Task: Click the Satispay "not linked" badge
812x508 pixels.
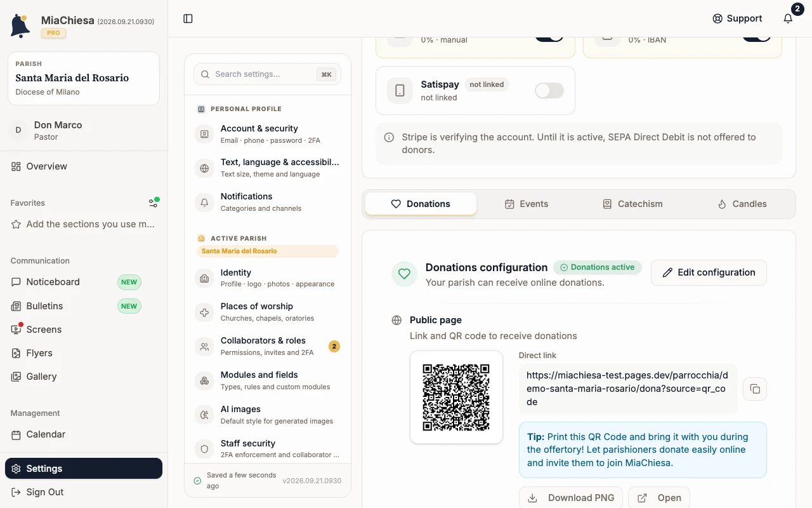Action: pyautogui.click(x=487, y=84)
